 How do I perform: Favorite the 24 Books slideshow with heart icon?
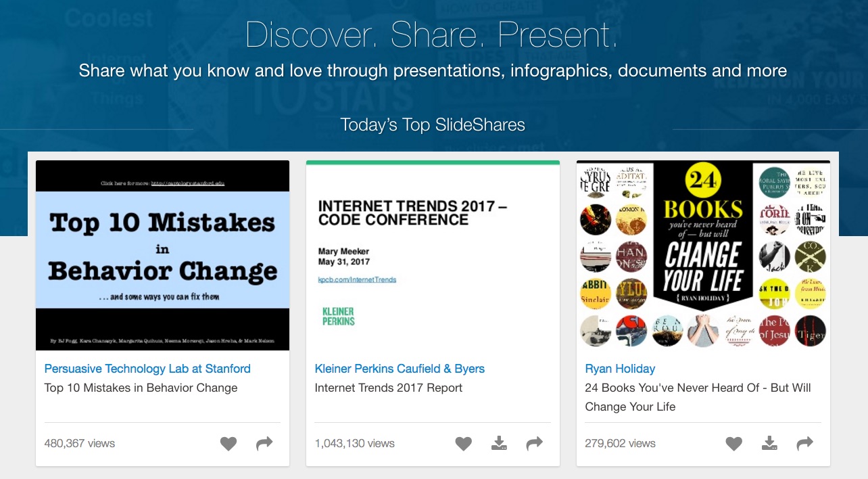click(733, 444)
